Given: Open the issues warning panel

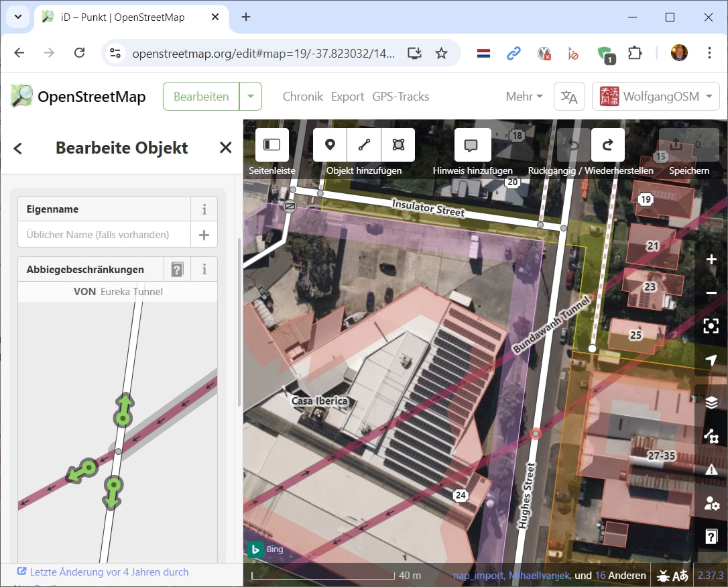Looking at the screenshot, I should pos(711,470).
